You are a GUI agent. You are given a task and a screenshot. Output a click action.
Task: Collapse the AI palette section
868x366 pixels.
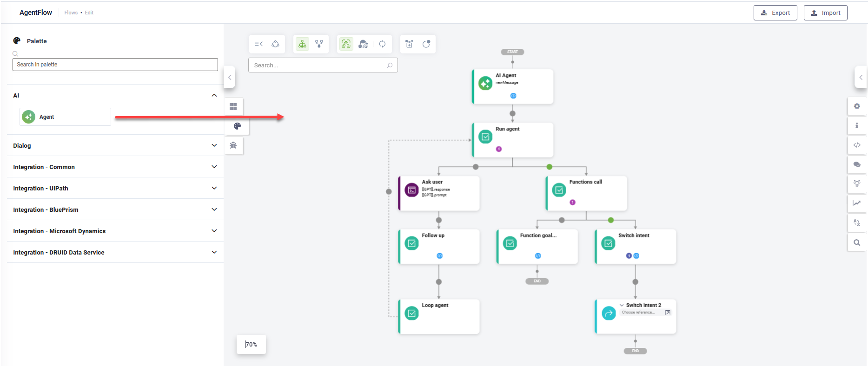click(x=214, y=95)
